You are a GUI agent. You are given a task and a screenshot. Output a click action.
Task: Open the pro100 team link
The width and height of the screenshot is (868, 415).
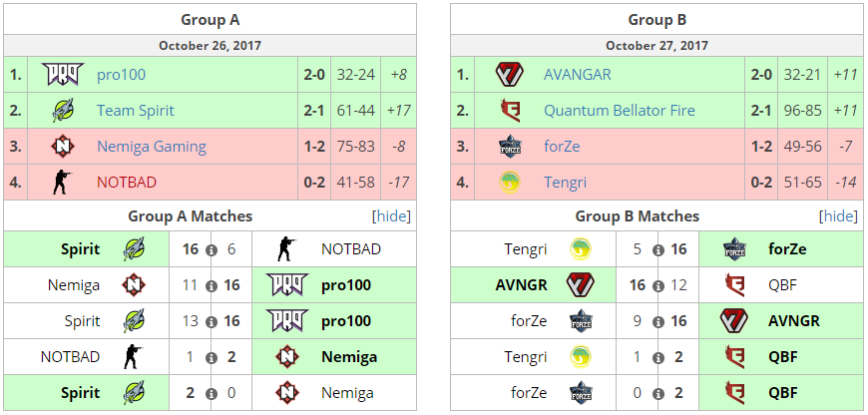120,75
